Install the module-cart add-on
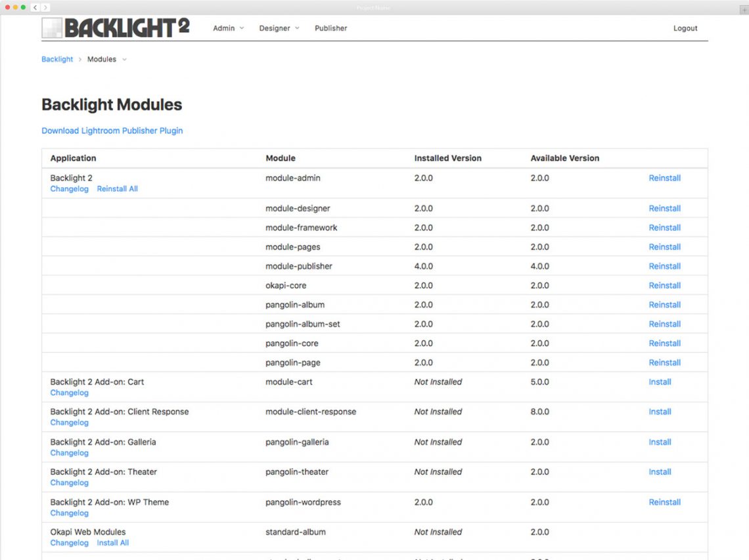The width and height of the screenshot is (749, 560). click(x=660, y=382)
